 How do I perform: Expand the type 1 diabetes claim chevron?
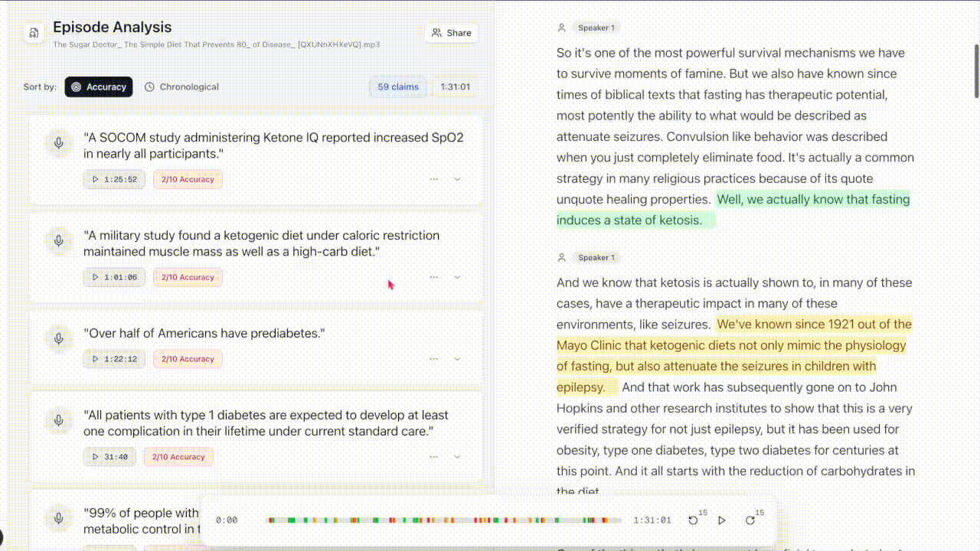coord(457,457)
